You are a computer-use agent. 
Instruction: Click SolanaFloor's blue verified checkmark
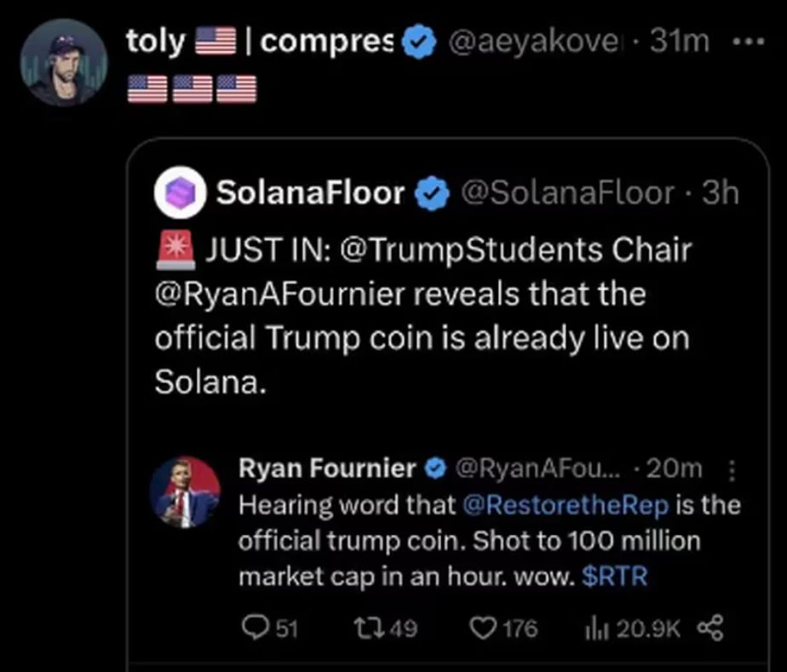pyautogui.click(x=434, y=194)
